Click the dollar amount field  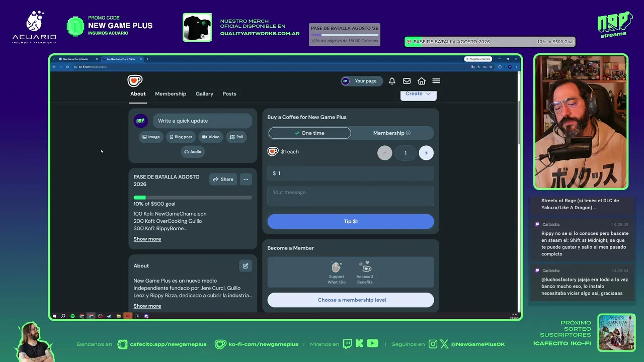click(x=351, y=173)
